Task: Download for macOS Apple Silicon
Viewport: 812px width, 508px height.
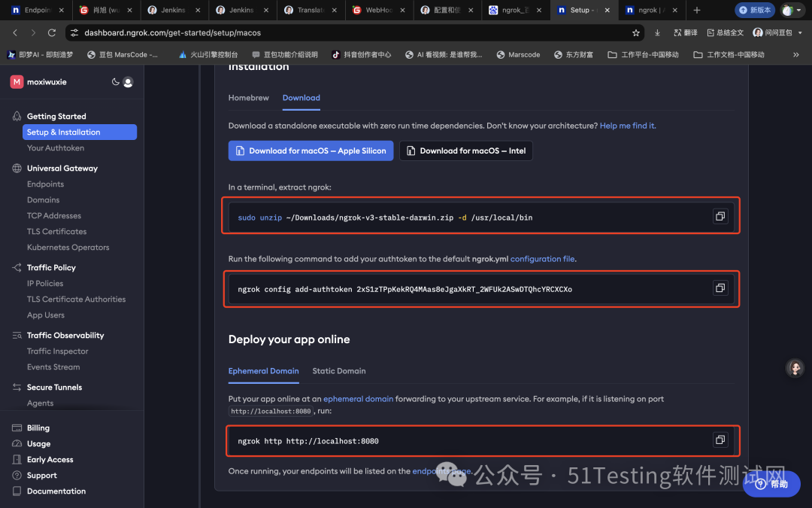Action: [x=311, y=151]
